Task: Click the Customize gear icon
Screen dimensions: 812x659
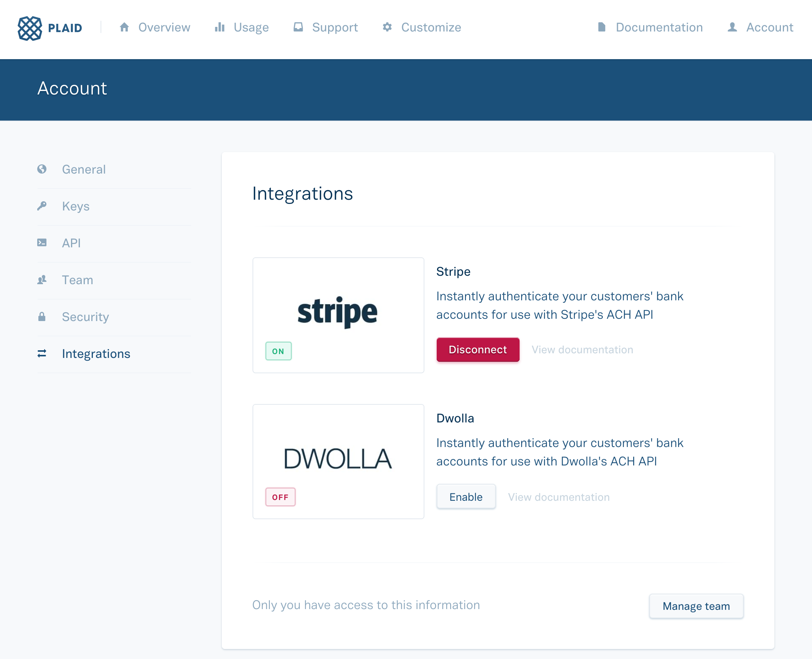Action: point(387,27)
